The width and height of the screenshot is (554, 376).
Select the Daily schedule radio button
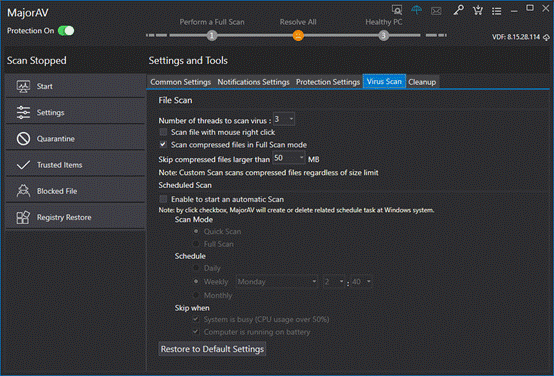point(196,268)
